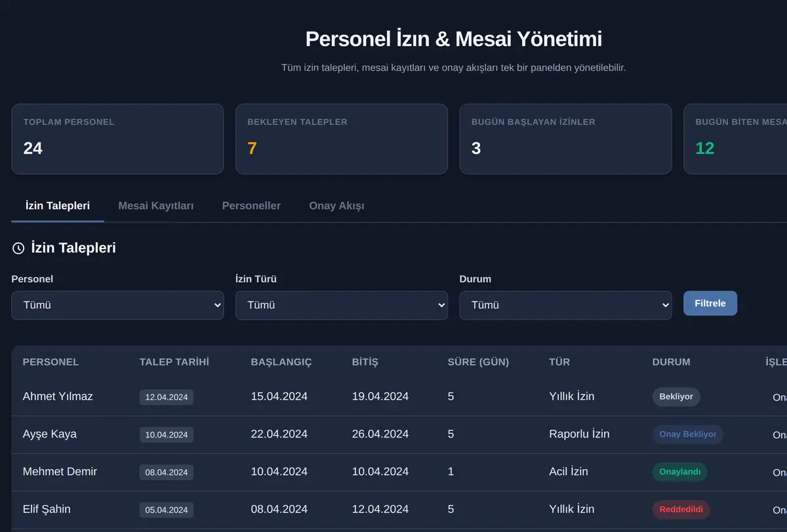Open the Personel filter dropdown
Image resolution: width=787 pixels, height=532 pixels.
click(117, 305)
